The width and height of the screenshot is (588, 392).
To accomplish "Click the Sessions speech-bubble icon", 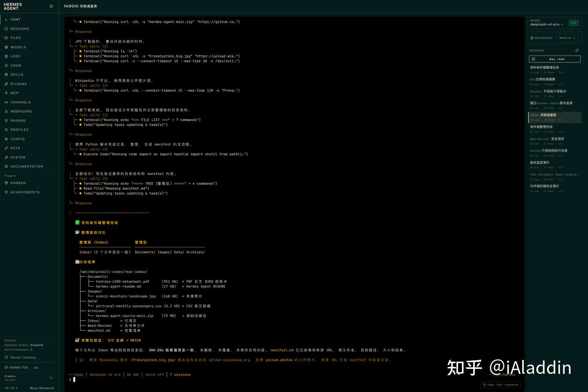I will 6,29.
